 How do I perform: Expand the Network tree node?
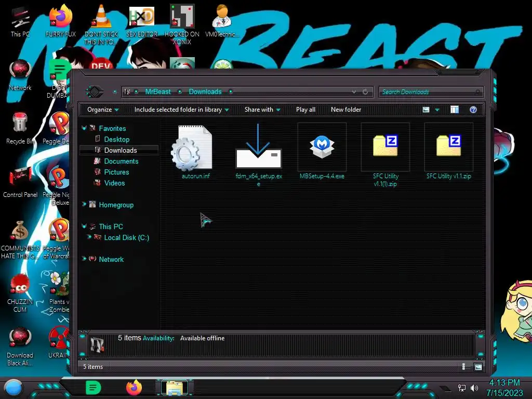[84, 259]
